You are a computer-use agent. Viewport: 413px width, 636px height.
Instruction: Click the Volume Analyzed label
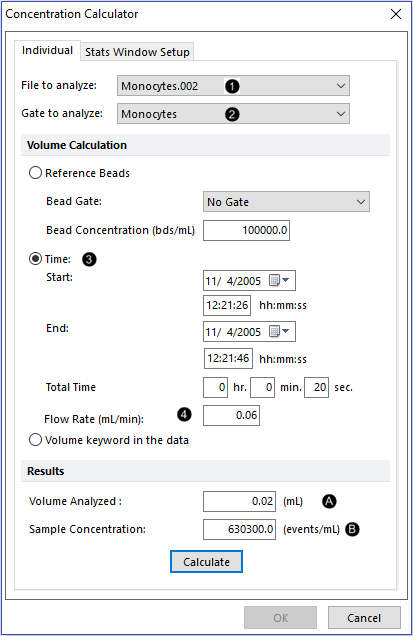point(75,501)
